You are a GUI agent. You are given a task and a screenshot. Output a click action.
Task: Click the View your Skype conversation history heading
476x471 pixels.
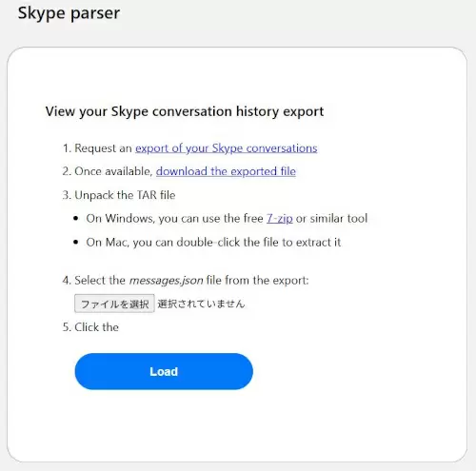tap(185, 111)
